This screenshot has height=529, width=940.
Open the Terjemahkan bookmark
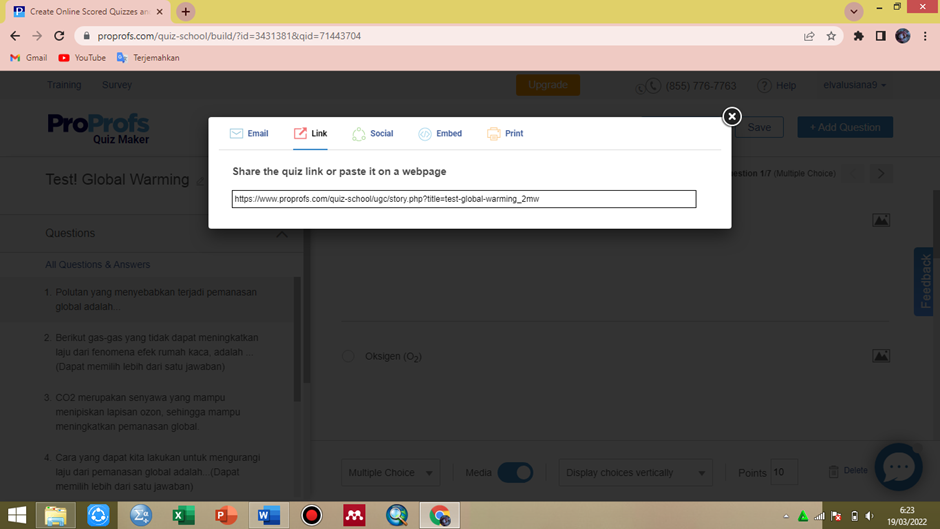(x=148, y=58)
